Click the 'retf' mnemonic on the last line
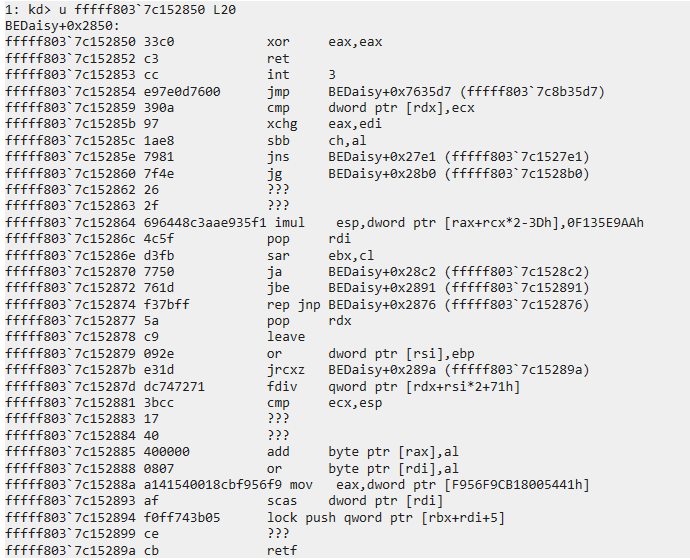Screen dimensions: 690x560 (282, 550)
